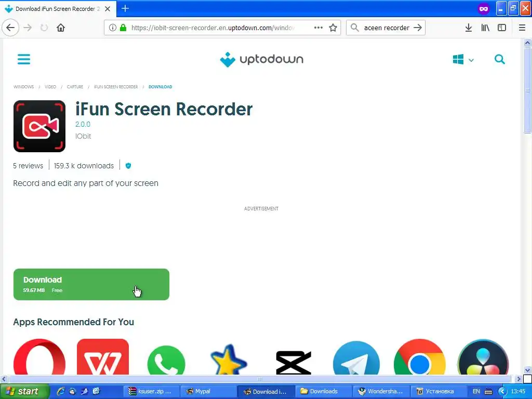Toggle the sidebar view
This screenshot has height=399, width=532.
502,28
